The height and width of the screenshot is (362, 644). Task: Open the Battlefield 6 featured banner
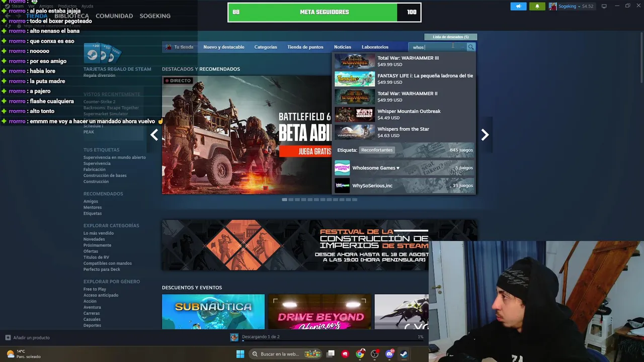coord(247,135)
